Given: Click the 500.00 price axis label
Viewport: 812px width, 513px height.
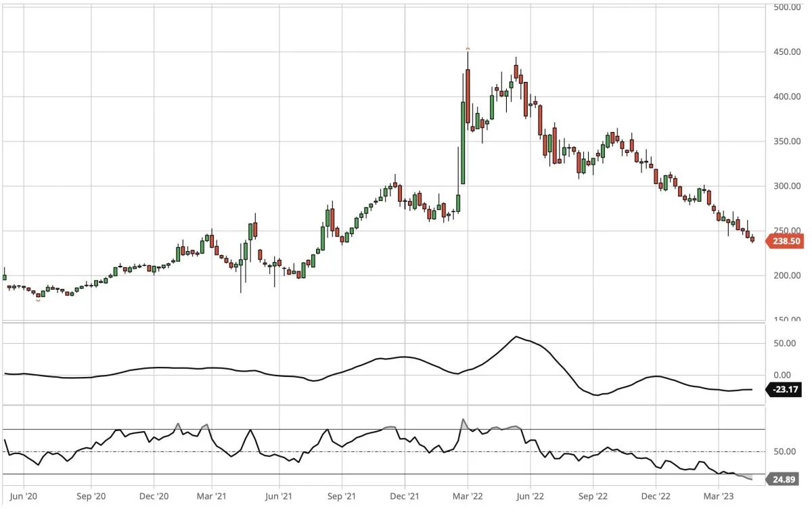Looking at the screenshot, I should tap(788, 7).
